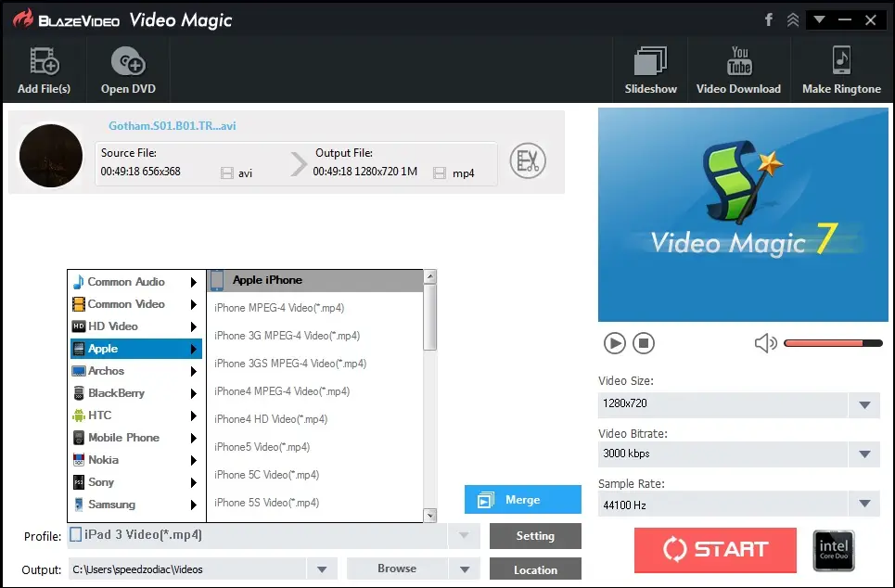Launch the Slideshow tool
The image size is (895, 588).
(x=651, y=70)
